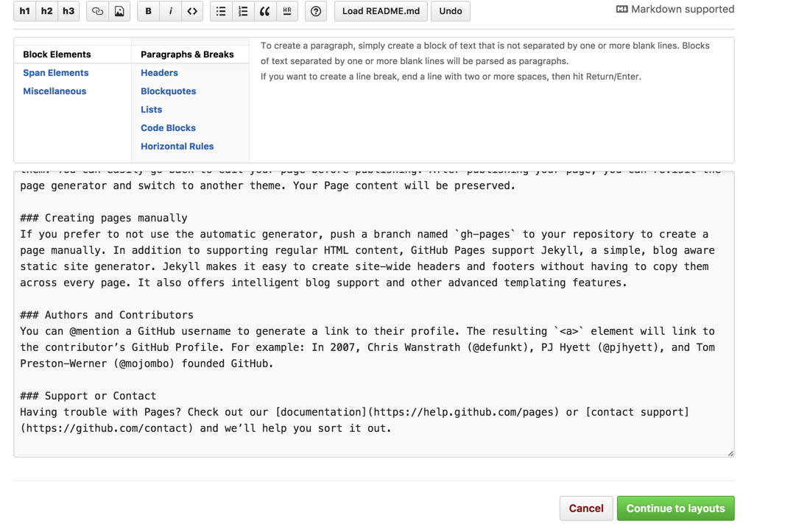The width and height of the screenshot is (796, 532).
Task: Show the Code Blocks help topic
Action: (x=168, y=128)
